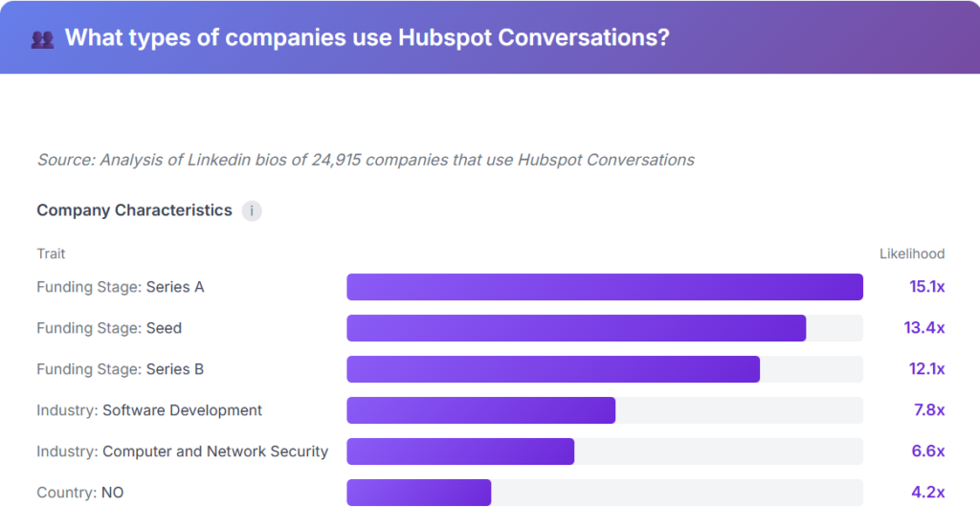
Task: Click the info icon beside Company Characteristics
Action: [252, 211]
